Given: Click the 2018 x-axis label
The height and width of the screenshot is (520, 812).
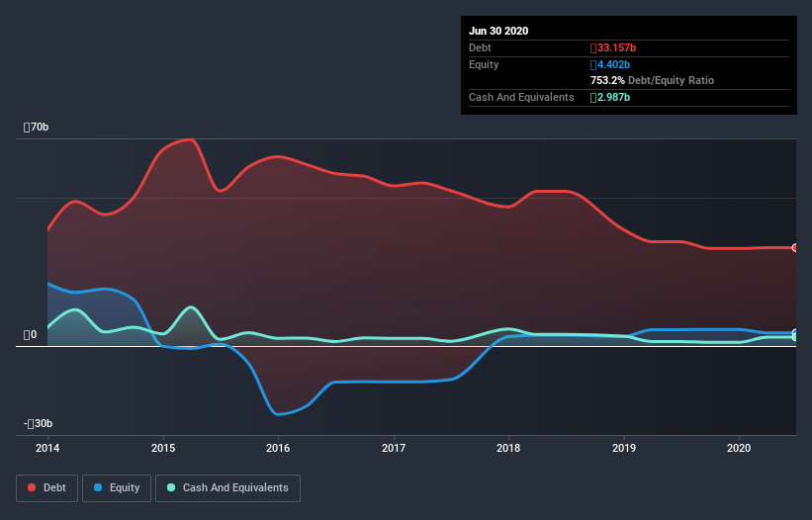Looking at the screenshot, I should (x=508, y=448).
